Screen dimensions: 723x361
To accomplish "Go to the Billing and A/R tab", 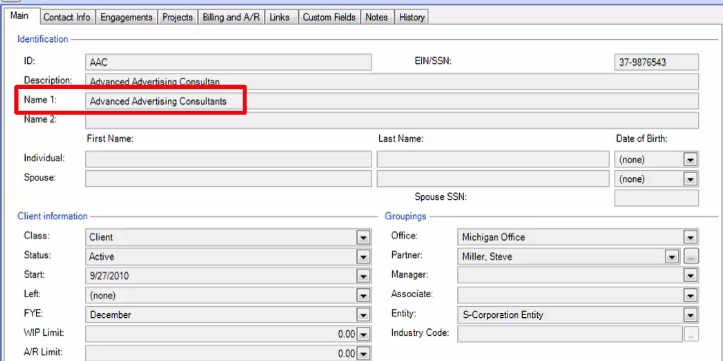I will pyautogui.click(x=231, y=18).
